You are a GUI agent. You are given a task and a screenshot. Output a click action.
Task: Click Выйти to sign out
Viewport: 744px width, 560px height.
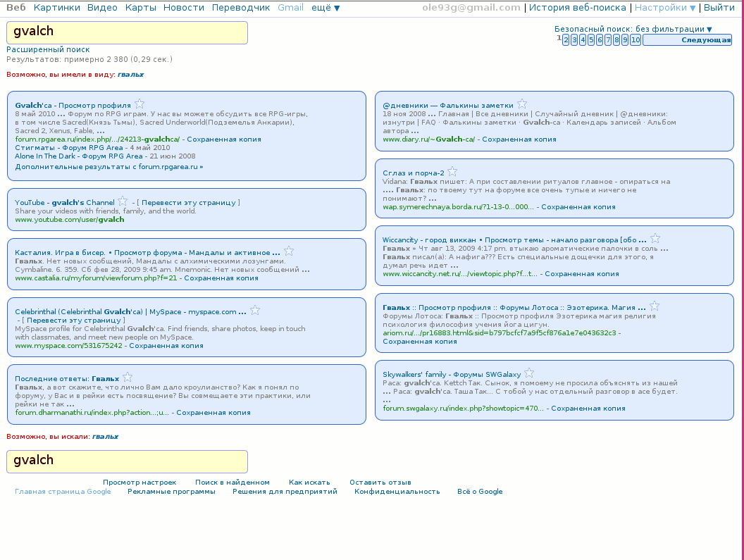719,8
